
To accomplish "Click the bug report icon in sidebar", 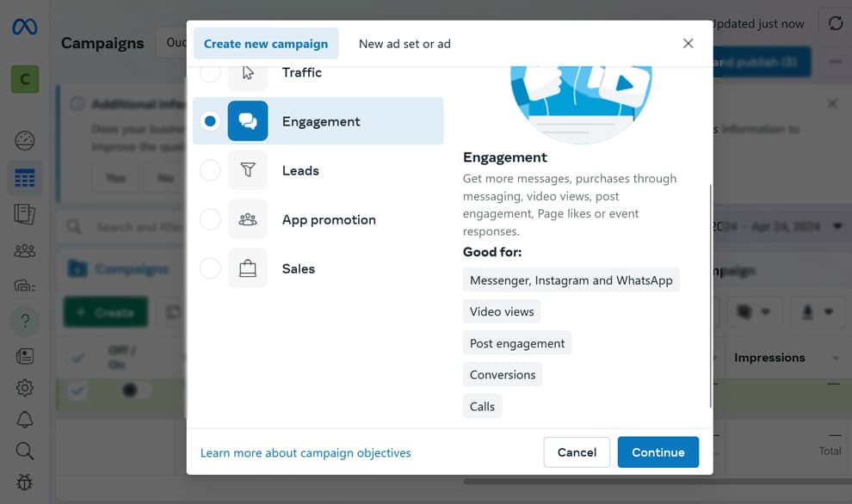I will coord(24,482).
